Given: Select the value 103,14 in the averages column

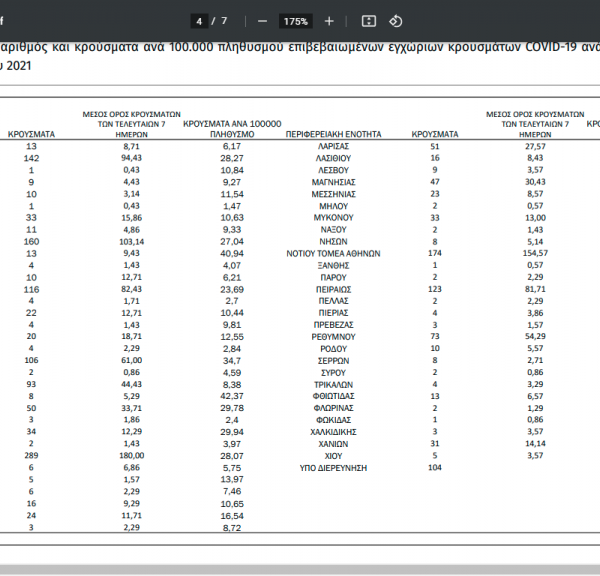Looking at the screenshot, I should click(x=132, y=242).
